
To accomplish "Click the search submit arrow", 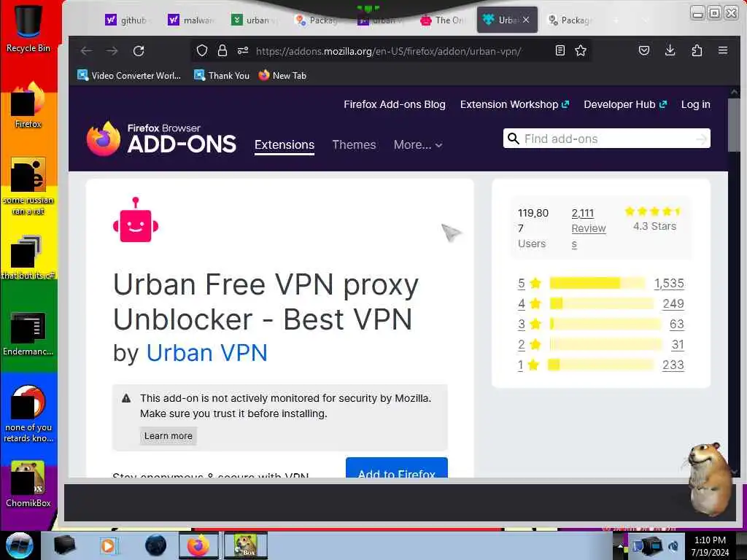I will click(701, 139).
